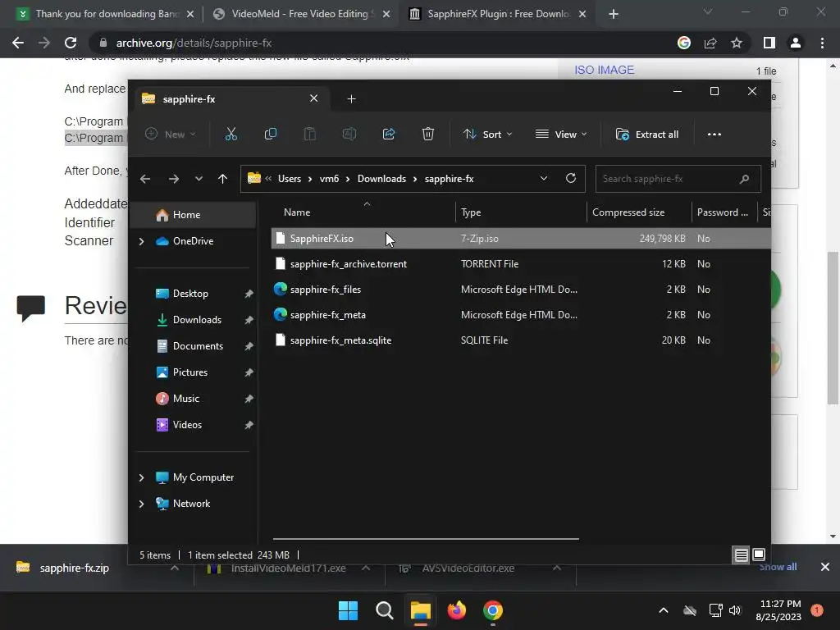
Task: Expand OneDrive in the navigation pane
Action: [x=141, y=242]
